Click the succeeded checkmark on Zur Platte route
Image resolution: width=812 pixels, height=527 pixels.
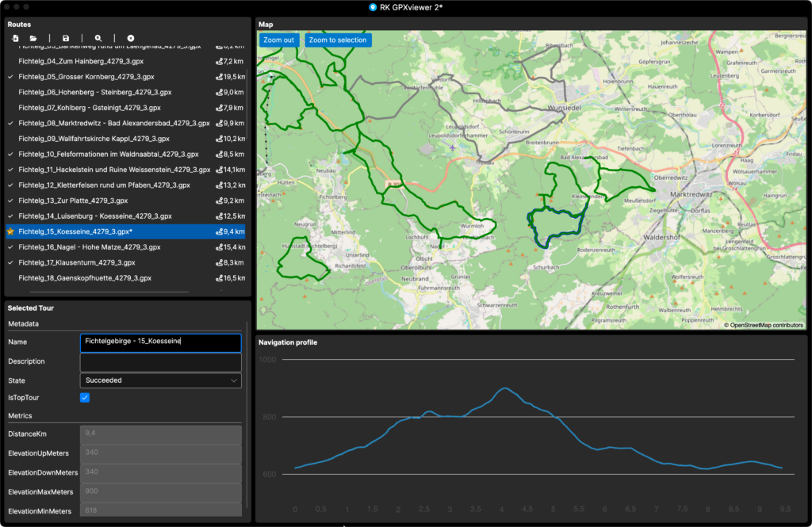pyautogui.click(x=10, y=200)
